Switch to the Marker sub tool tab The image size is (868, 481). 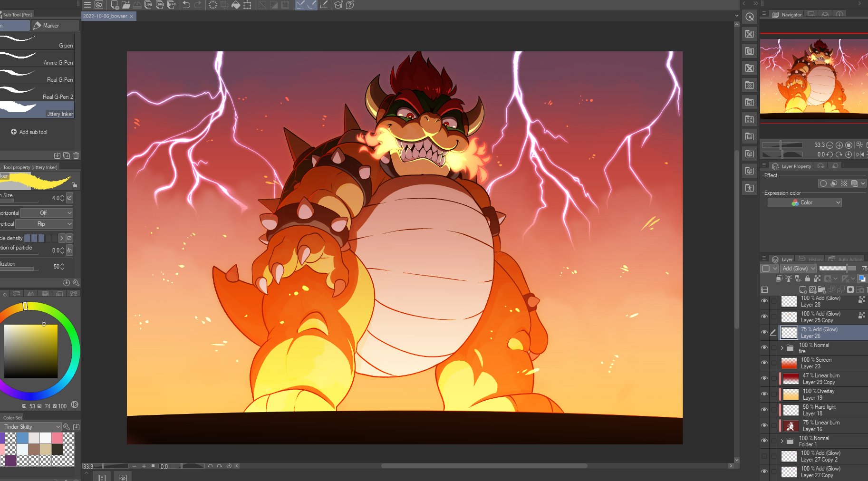pyautogui.click(x=55, y=26)
